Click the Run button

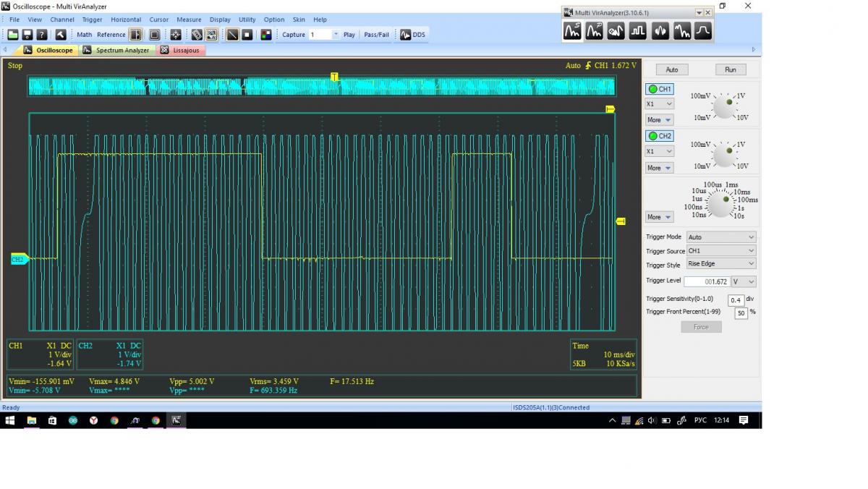click(731, 69)
